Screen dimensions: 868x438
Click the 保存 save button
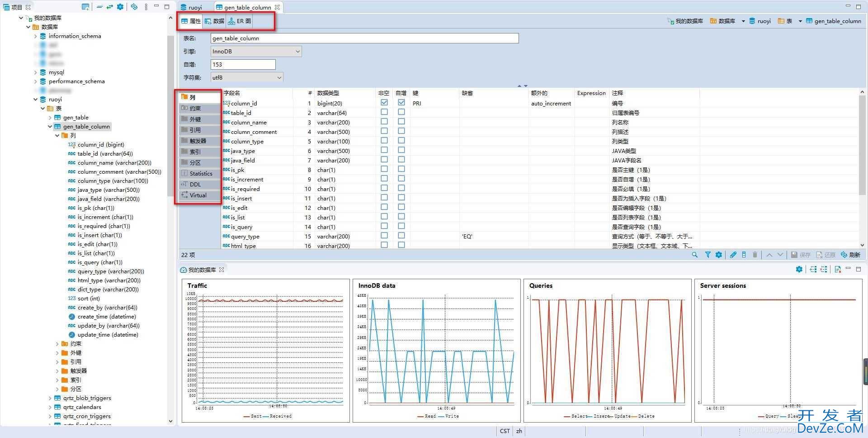click(x=801, y=255)
